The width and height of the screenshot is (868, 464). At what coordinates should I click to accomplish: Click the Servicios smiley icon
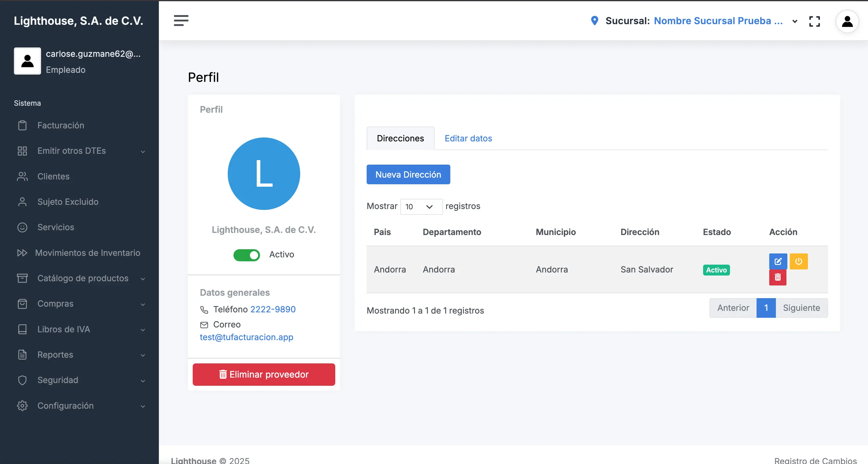(x=22, y=227)
